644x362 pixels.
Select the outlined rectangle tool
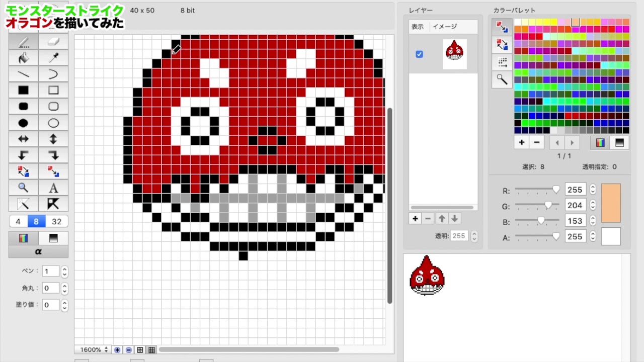point(53,90)
